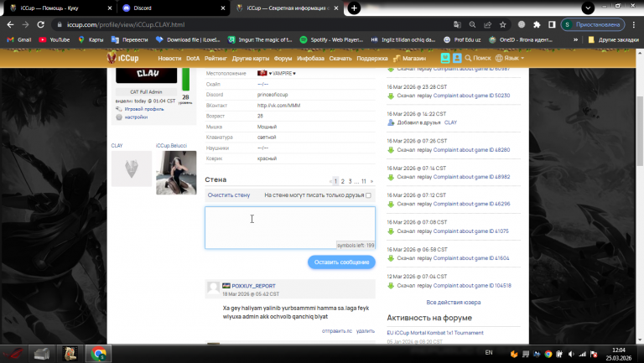
Task: Open Complaint about game ID 48280
Action: [471, 150]
